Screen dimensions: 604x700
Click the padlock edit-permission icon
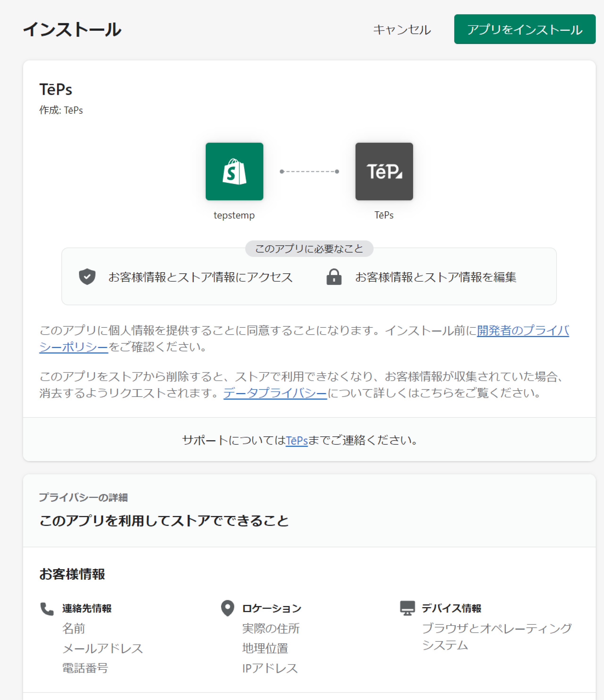pyautogui.click(x=334, y=277)
